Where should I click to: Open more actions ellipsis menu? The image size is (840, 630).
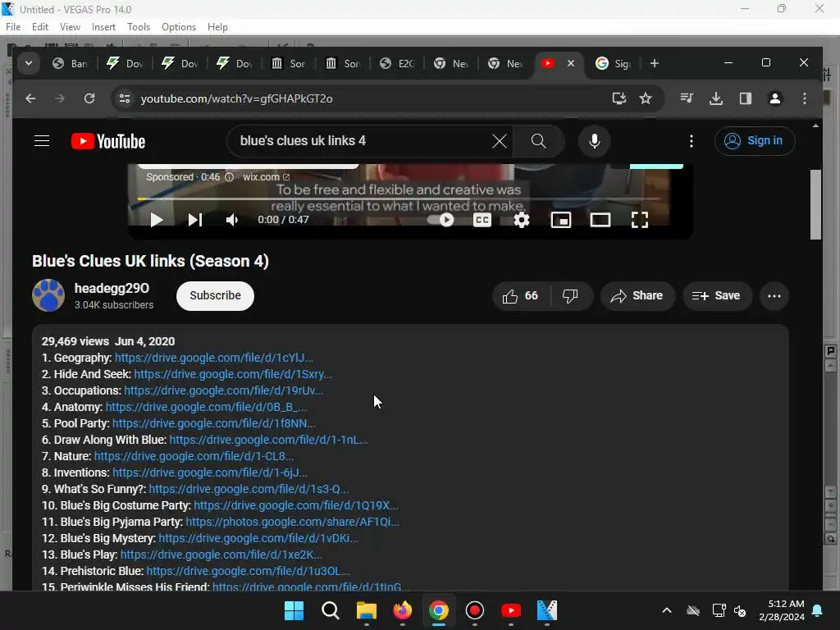(x=774, y=295)
